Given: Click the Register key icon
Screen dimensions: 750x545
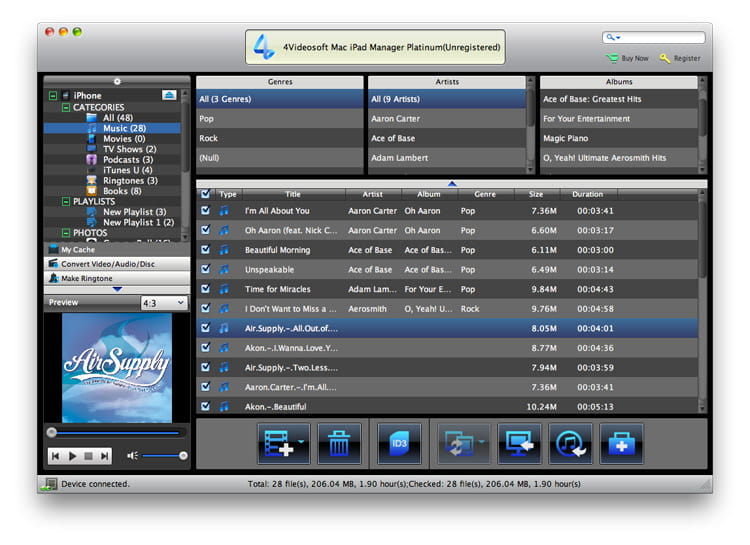Looking at the screenshot, I should point(664,58).
